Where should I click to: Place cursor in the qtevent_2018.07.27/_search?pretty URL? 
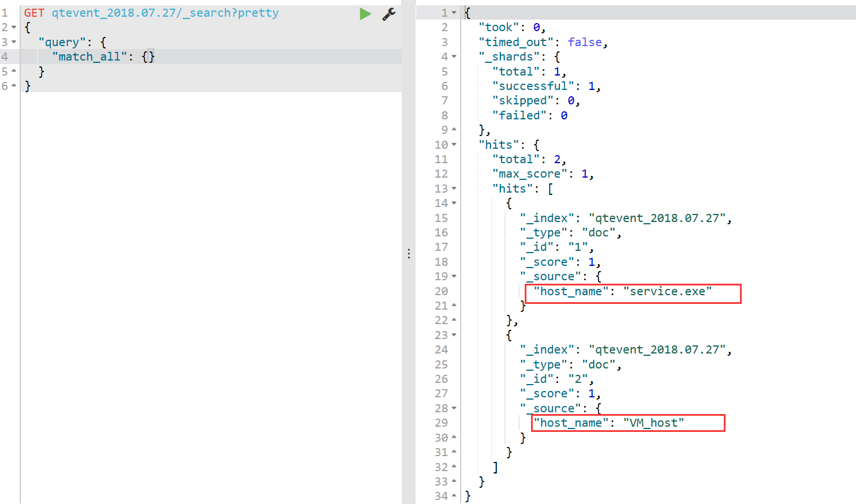click(x=165, y=13)
